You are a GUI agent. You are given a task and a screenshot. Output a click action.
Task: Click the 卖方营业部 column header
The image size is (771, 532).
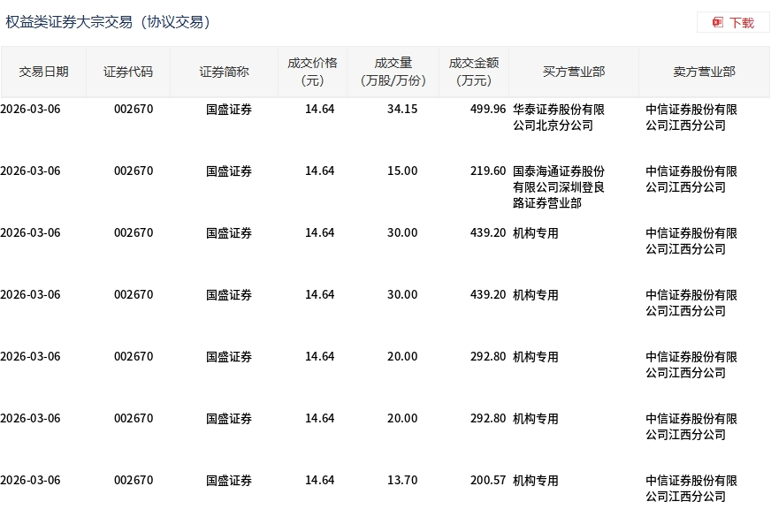point(704,72)
